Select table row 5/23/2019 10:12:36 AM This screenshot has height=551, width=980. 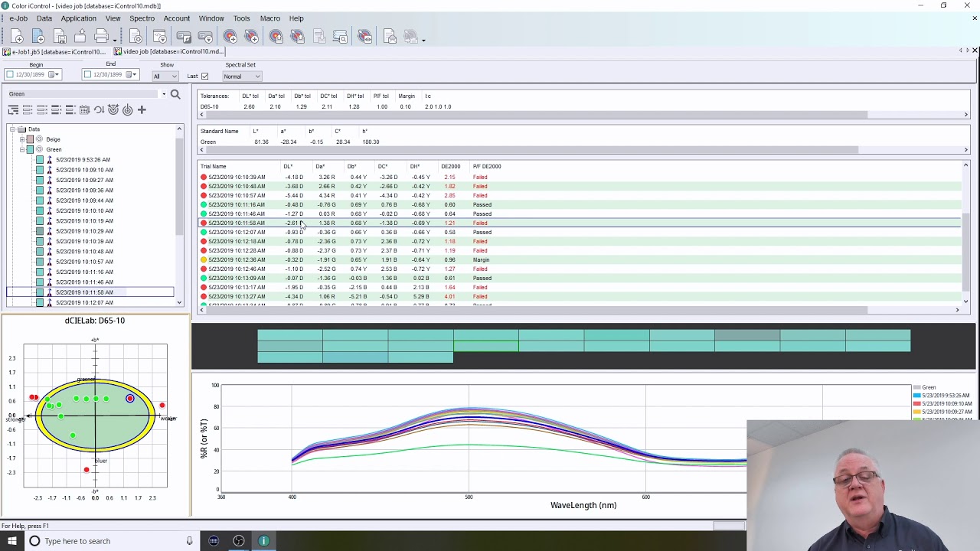pos(580,259)
